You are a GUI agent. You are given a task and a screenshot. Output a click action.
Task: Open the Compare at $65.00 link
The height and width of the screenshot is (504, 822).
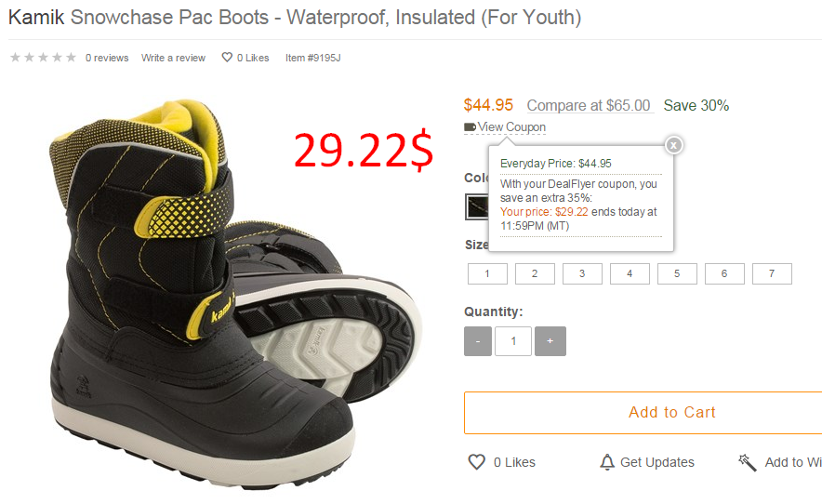pyautogui.click(x=589, y=105)
